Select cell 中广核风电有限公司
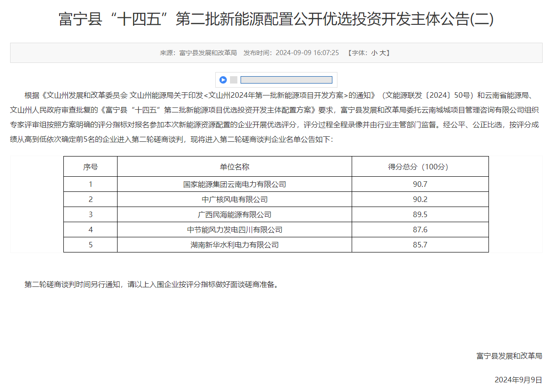 tap(235, 200)
